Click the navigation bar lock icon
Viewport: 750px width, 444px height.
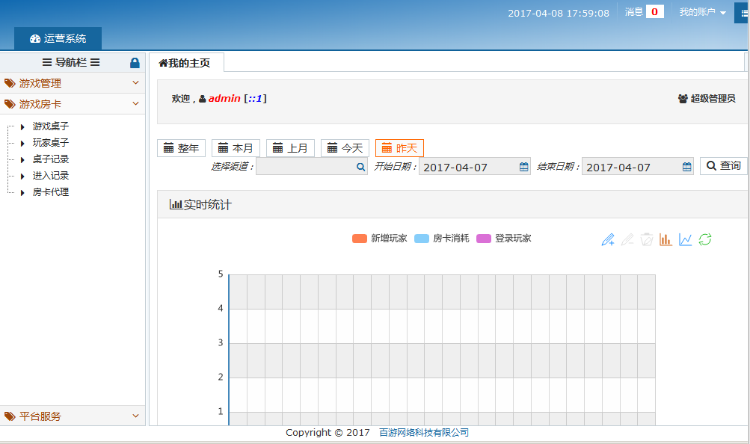coord(135,62)
